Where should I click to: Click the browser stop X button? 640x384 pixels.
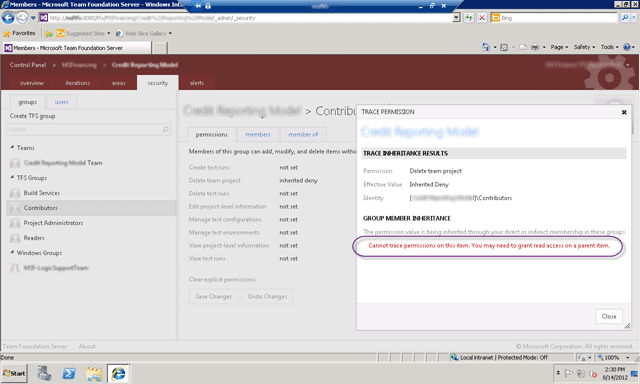482,18
